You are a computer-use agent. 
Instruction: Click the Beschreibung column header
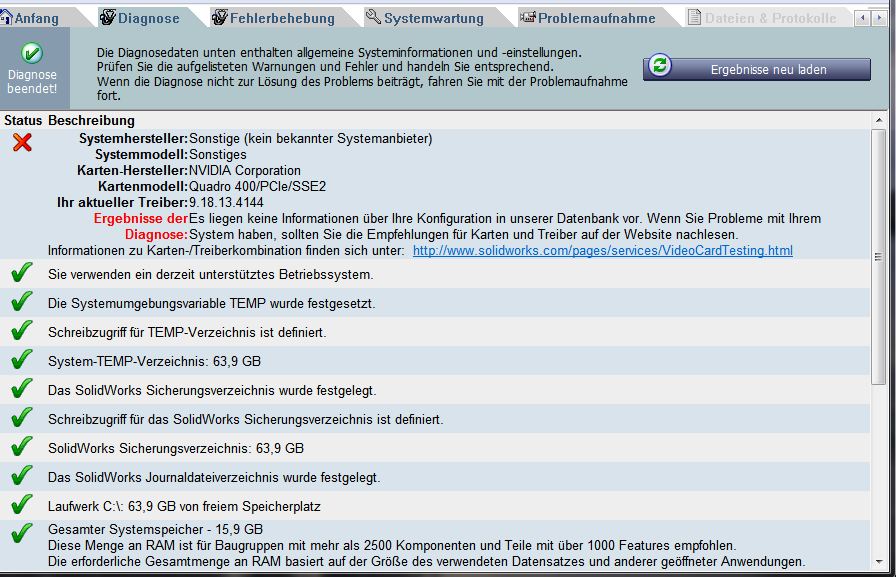click(x=91, y=121)
